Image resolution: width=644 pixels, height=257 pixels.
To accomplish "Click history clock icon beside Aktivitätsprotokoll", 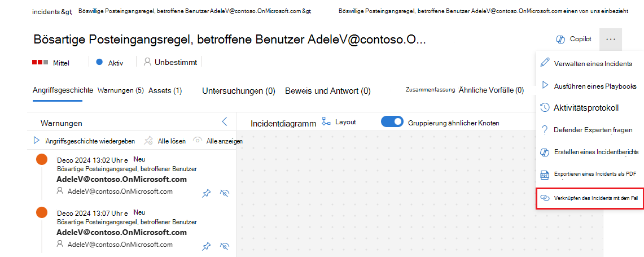I will [545, 108].
